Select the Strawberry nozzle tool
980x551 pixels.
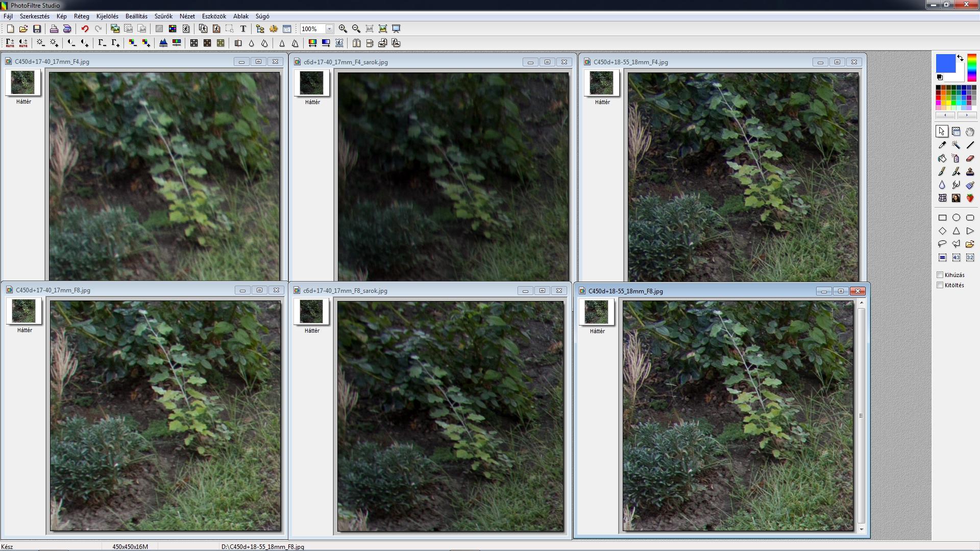point(970,198)
